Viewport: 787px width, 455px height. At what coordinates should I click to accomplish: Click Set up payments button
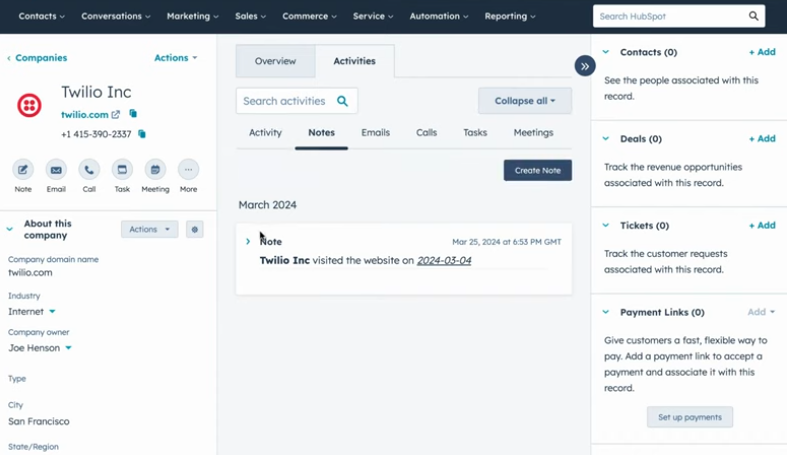[690, 417]
